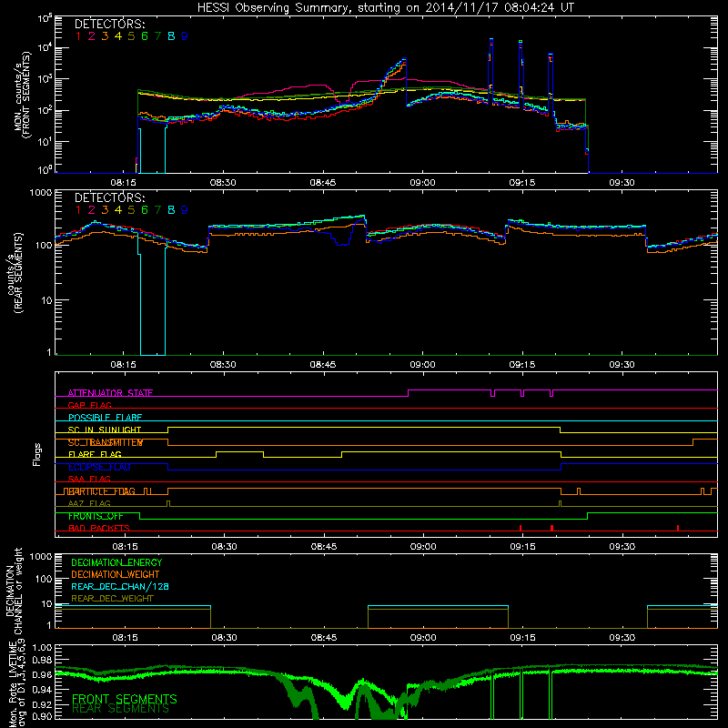The image size is (728, 728).
Task: Click the GAP_FLAG label
Action: coord(89,405)
